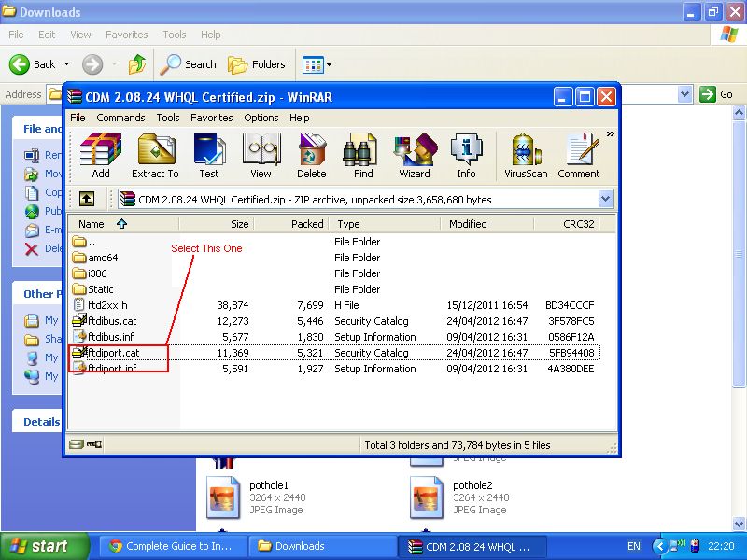Open the archive path dropdown
The width and height of the screenshot is (747, 560).
point(605,199)
